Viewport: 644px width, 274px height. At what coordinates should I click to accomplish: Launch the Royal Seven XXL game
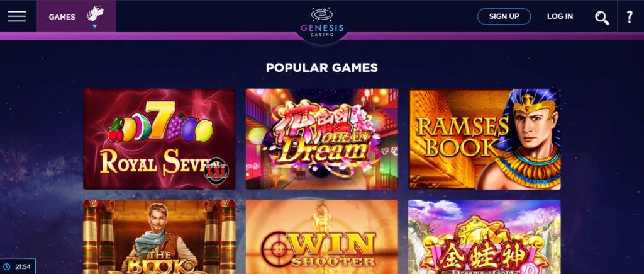(x=159, y=139)
